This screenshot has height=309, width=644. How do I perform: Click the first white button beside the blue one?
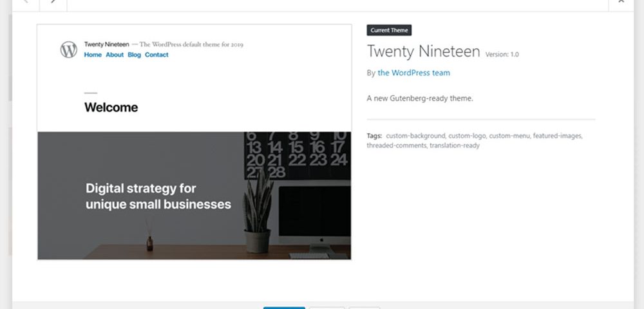tap(327, 308)
